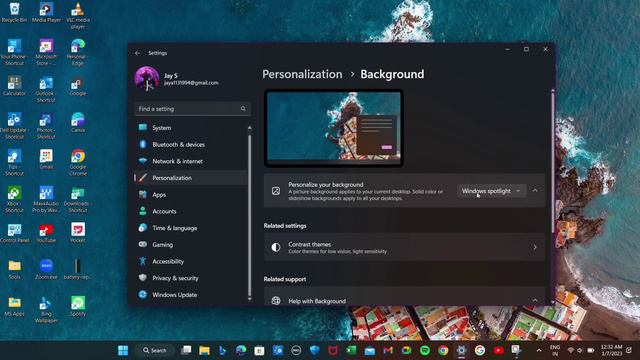Open Windows Update settings
Screen dimensions: 640x360
[x=190, y=295]
